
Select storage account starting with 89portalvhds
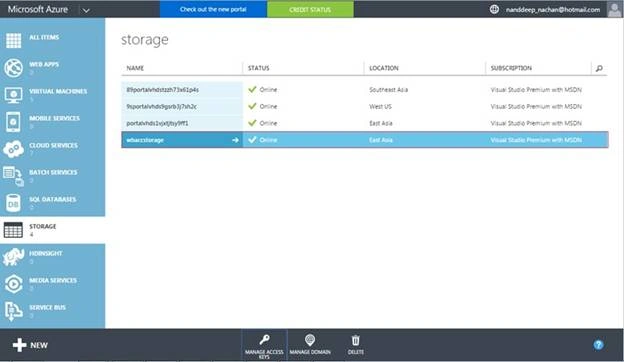coord(162,90)
